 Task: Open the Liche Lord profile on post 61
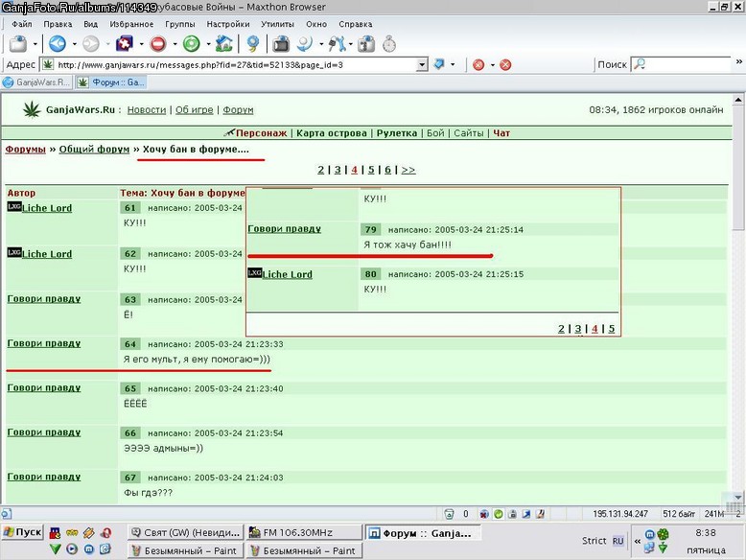(47, 208)
